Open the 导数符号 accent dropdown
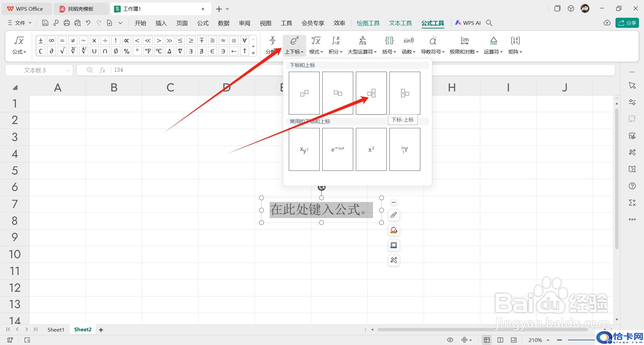This screenshot has height=345, width=644. pyautogui.click(x=433, y=46)
